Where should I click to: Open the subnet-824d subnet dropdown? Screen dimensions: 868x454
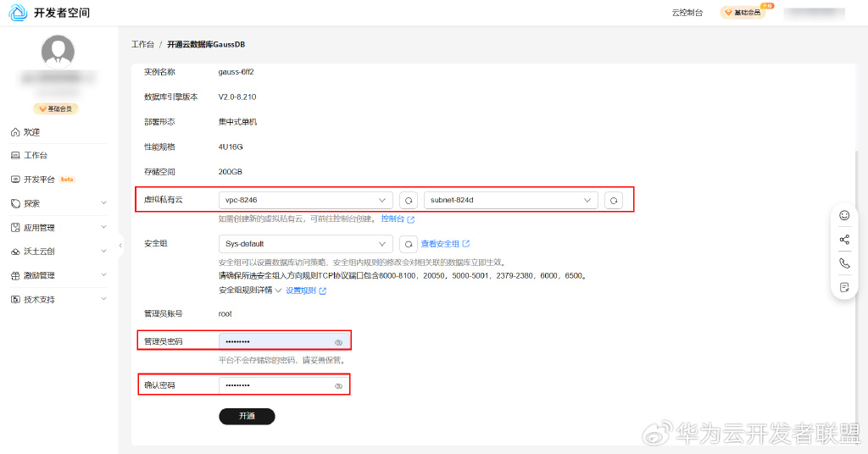[x=510, y=200]
